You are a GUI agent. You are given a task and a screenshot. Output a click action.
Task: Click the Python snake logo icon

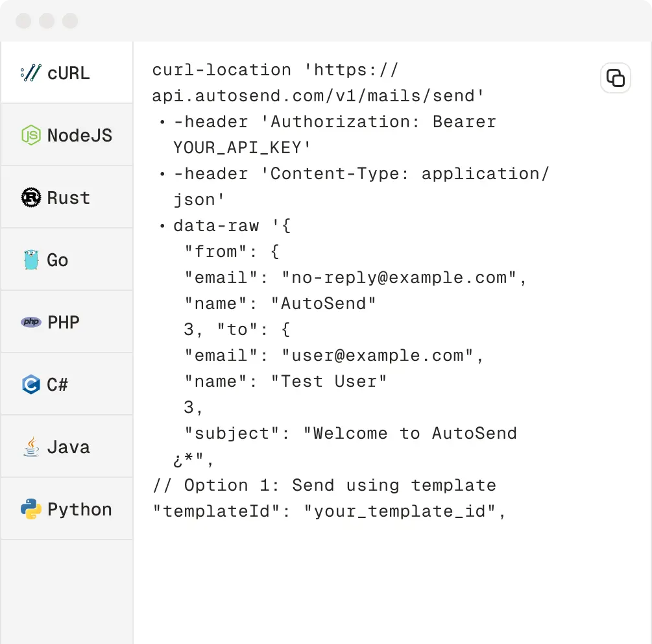(31, 509)
